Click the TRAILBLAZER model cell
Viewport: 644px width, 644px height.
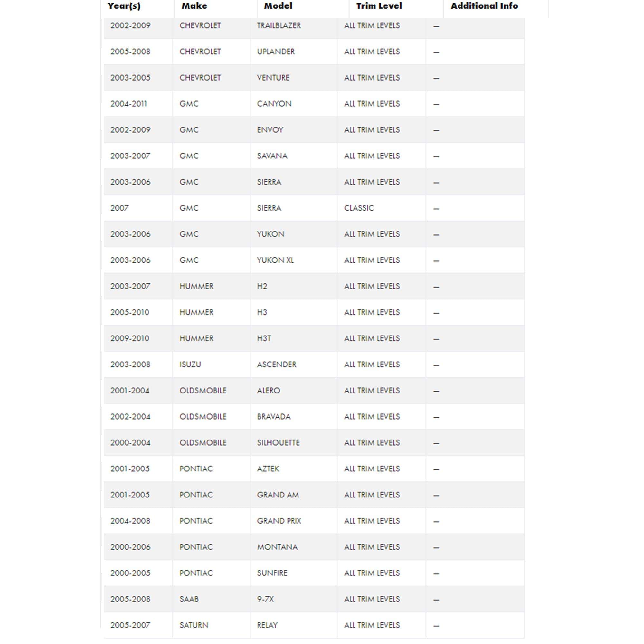click(279, 26)
